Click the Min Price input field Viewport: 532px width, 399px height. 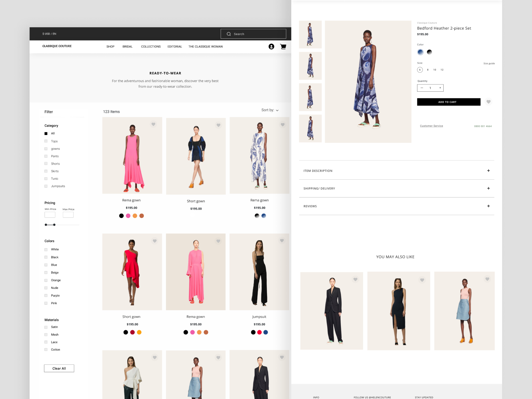(50, 215)
